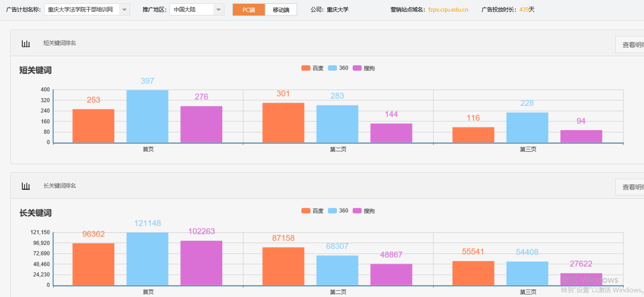Click bar chart icon beside 长关键词排名
Screen dimensions: 644x297
point(26,186)
